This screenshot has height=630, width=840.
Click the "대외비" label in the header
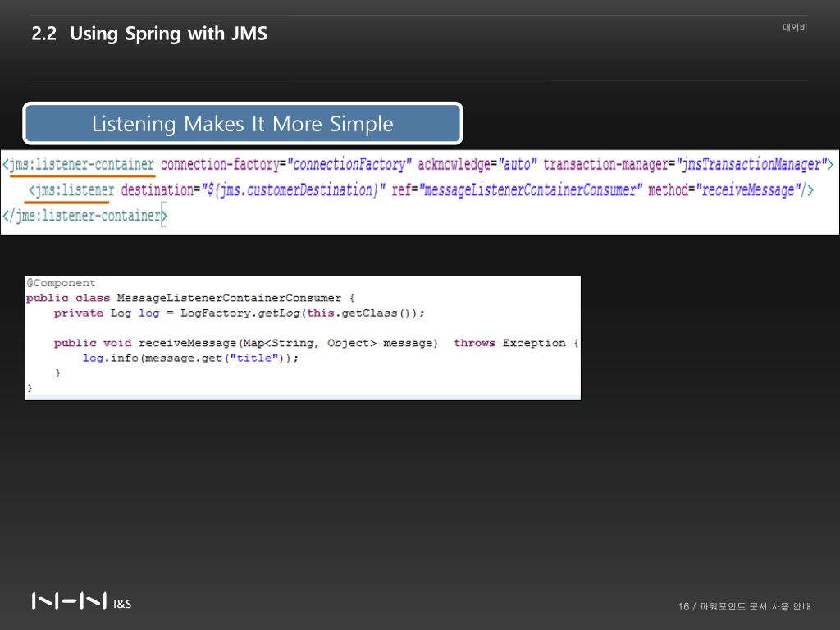pos(794,27)
